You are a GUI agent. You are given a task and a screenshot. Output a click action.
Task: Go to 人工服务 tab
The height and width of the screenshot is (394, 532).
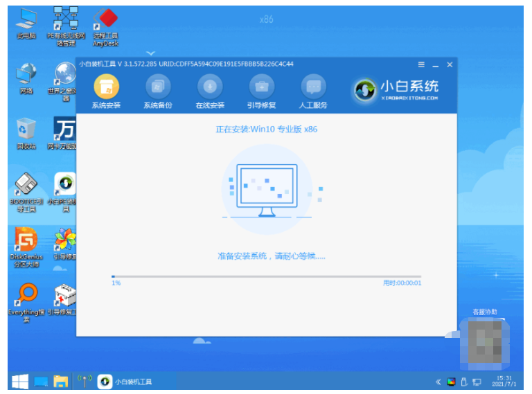[313, 91]
